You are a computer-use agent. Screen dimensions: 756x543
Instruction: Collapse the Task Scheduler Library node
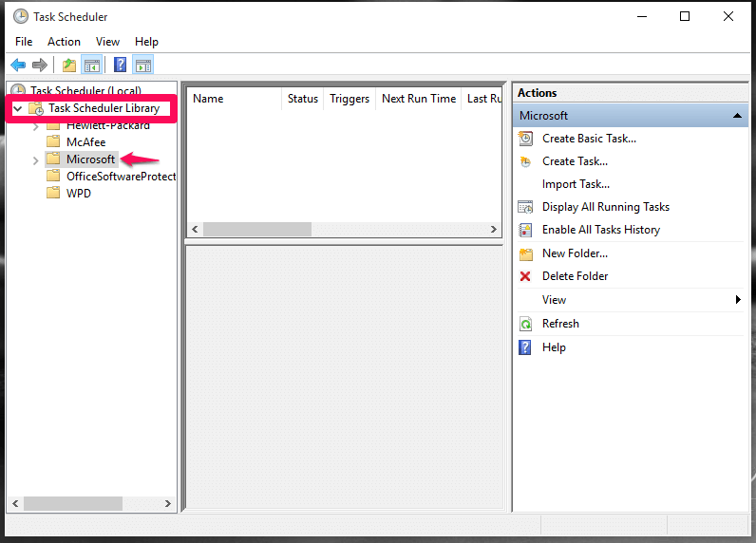tap(18, 108)
